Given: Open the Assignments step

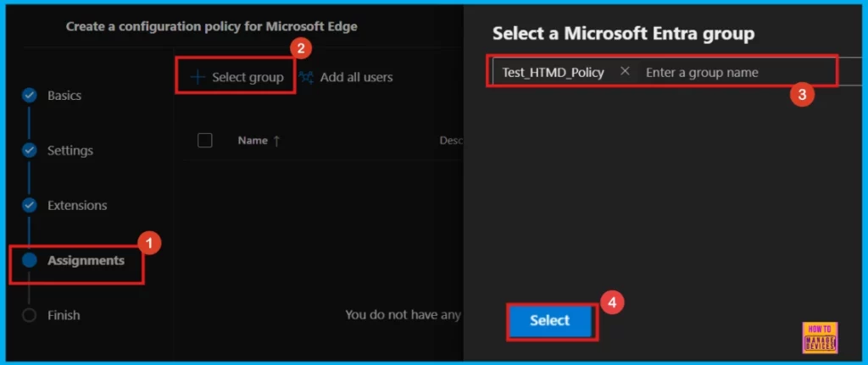Looking at the screenshot, I should [86, 260].
